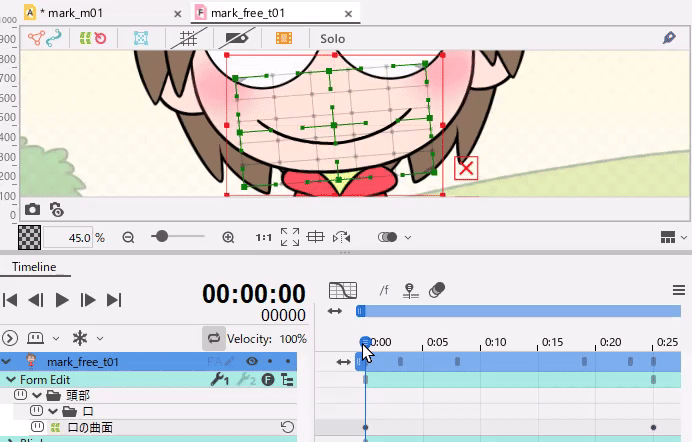Click the zoom-in magnifier icon
The width and height of the screenshot is (692, 442).
(x=228, y=237)
